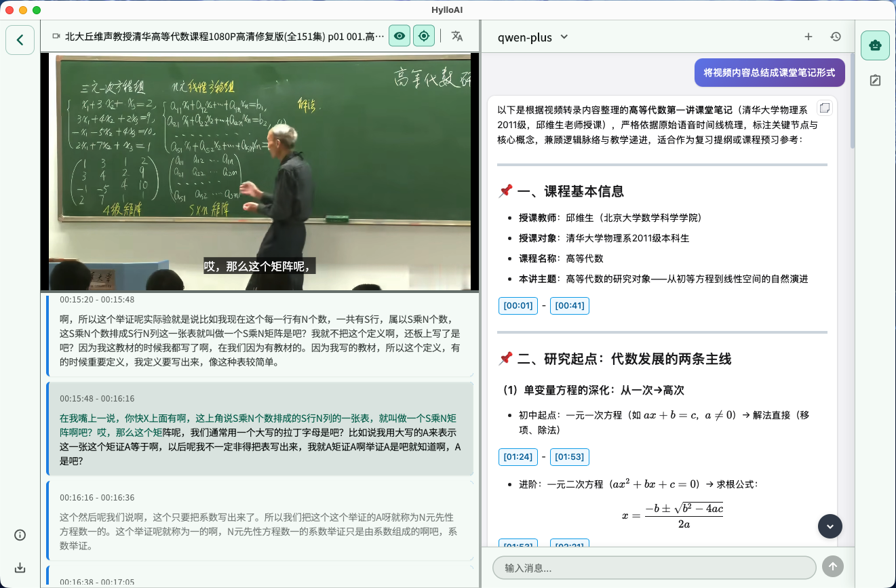Click the HylloAI window title

coord(448,9)
